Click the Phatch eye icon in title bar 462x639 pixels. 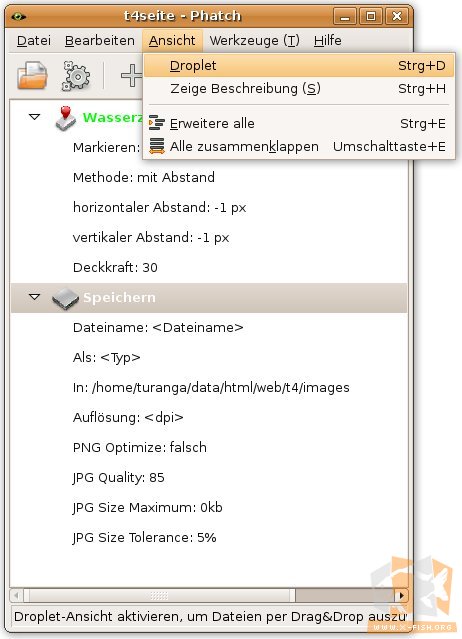click(x=19, y=17)
